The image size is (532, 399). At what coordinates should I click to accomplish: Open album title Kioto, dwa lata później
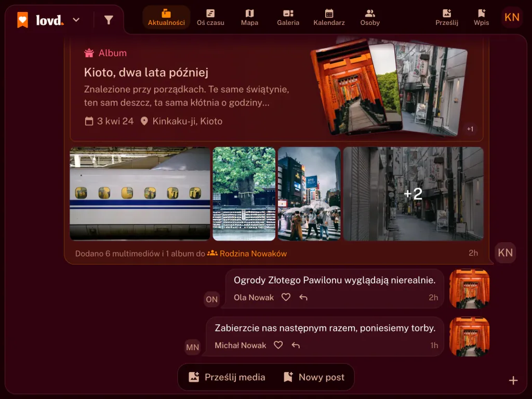coord(146,72)
